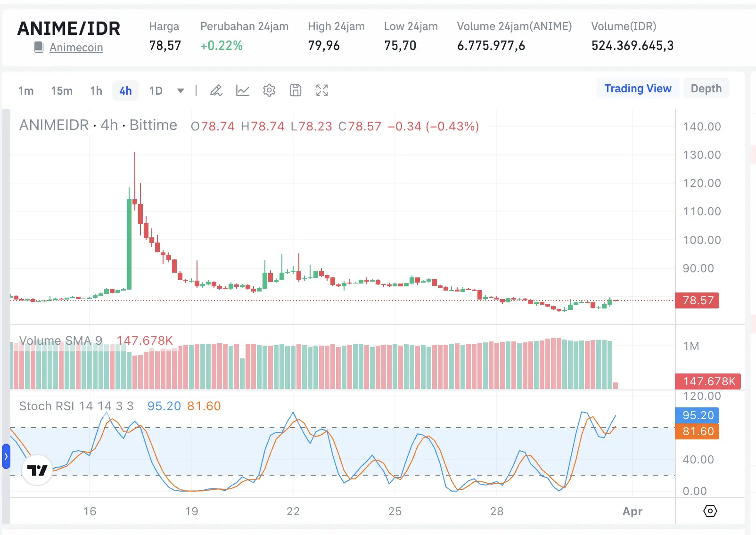Switch chart to Trading View mode

638,88
